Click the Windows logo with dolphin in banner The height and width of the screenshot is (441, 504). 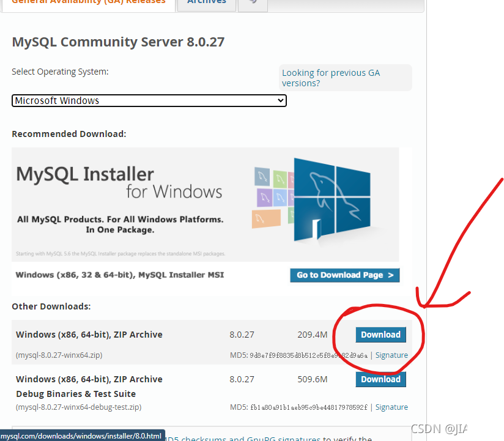coord(332,199)
